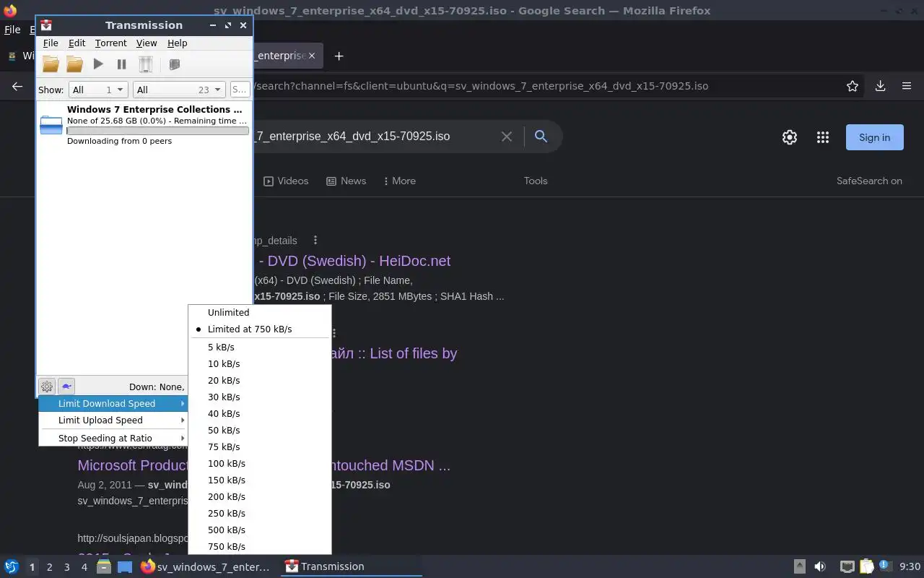The width and height of the screenshot is (924, 578).
Task: Expand Stop Seeding at Ratio submenu
Action: click(x=113, y=439)
